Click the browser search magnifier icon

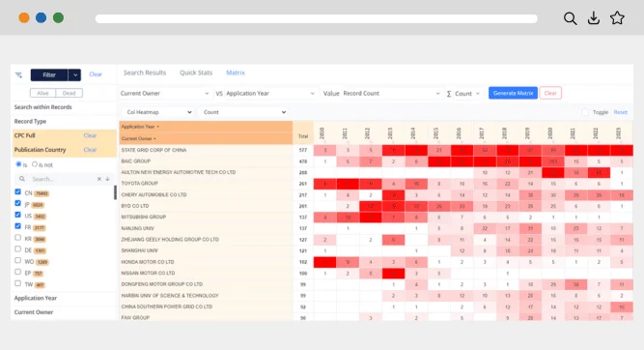coord(570,18)
